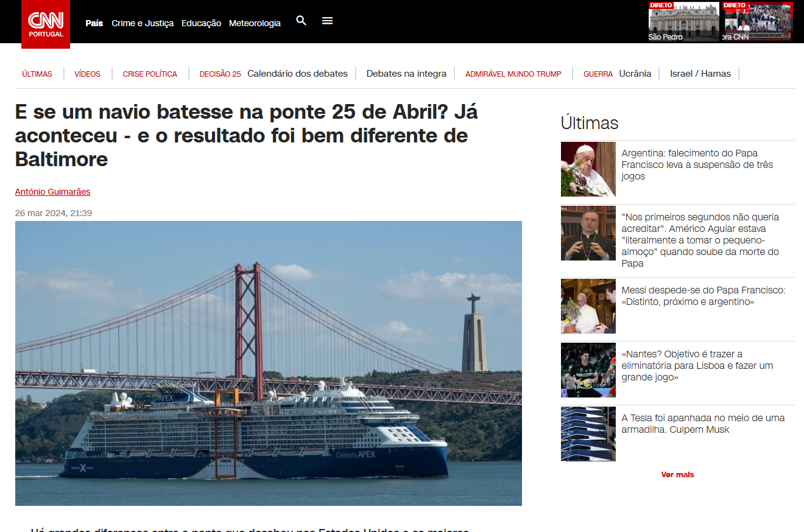Screen dimensions: 804x532
Task: Open the hamburger menu icon
Action: [x=327, y=21]
